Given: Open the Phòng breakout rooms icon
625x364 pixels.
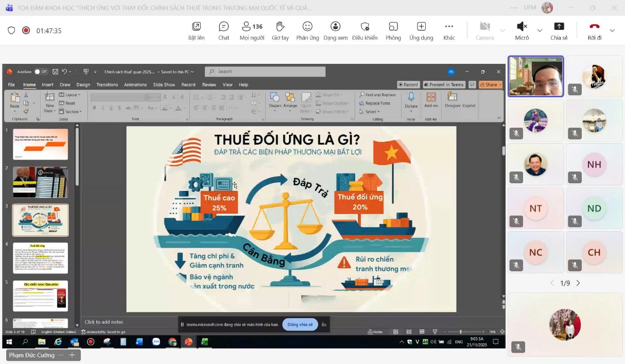Looking at the screenshot, I should [393, 30].
